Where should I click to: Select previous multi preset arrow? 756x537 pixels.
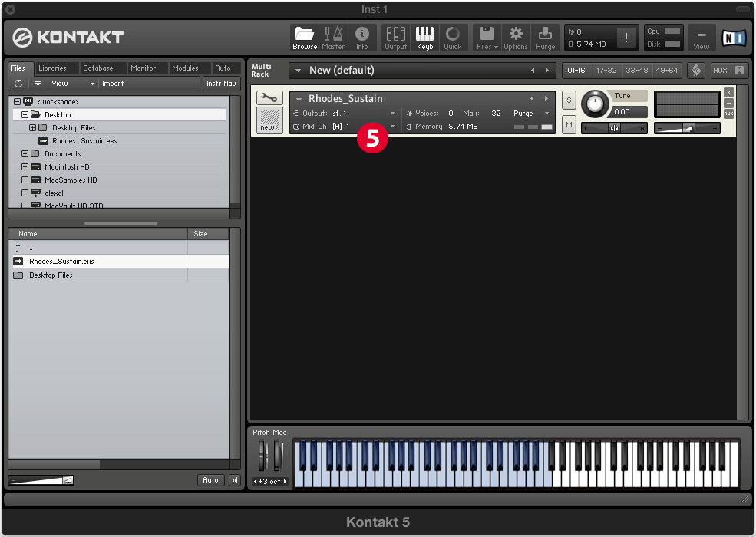point(533,71)
